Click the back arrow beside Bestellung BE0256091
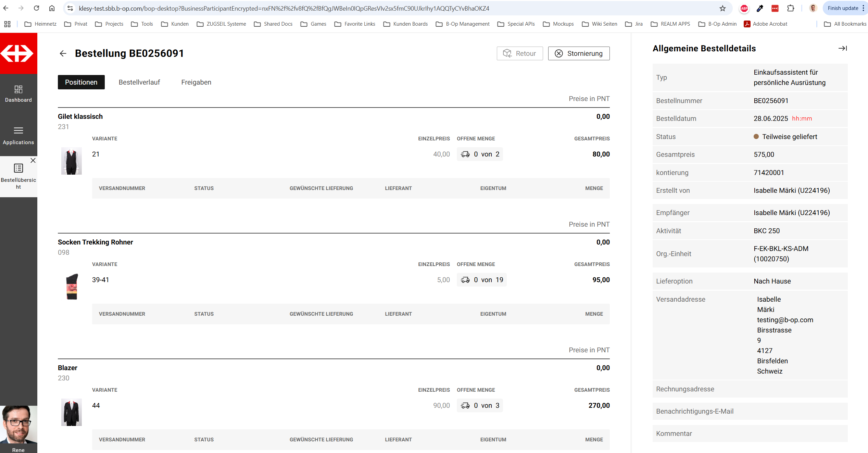 pos(63,53)
